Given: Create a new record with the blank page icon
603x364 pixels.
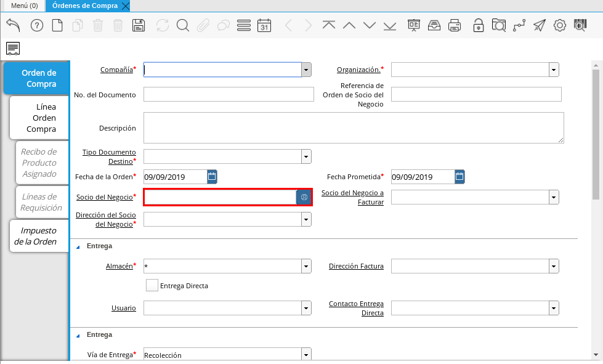Looking at the screenshot, I should click(57, 26).
